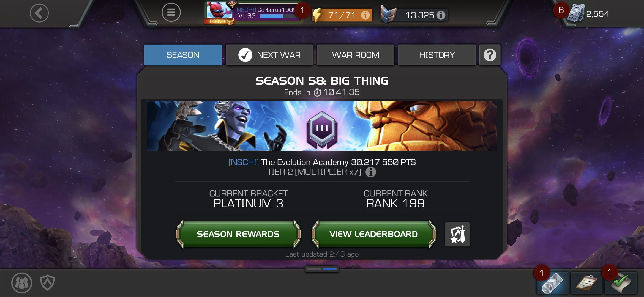Open the help question mark button
644x297 pixels.
(490, 55)
